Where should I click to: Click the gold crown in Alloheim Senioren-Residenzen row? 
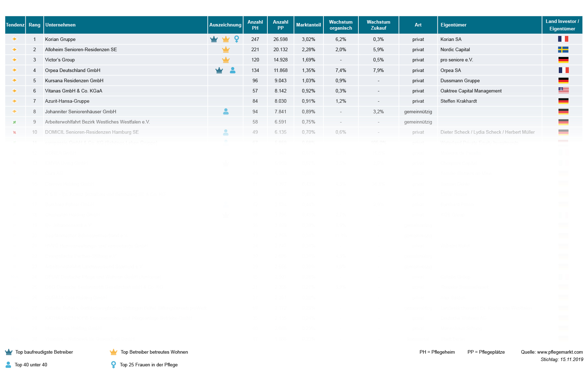[226, 49]
